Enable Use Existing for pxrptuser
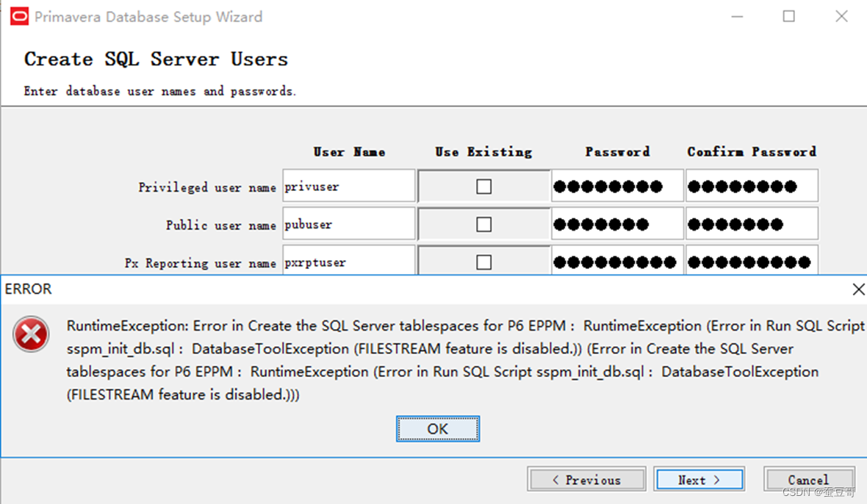 coord(483,262)
